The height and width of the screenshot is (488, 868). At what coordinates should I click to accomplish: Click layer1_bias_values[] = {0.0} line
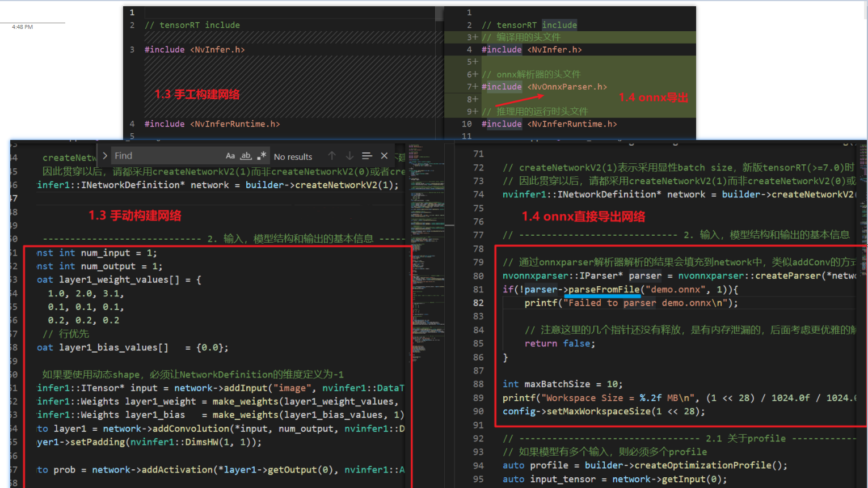tap(133, 348)
